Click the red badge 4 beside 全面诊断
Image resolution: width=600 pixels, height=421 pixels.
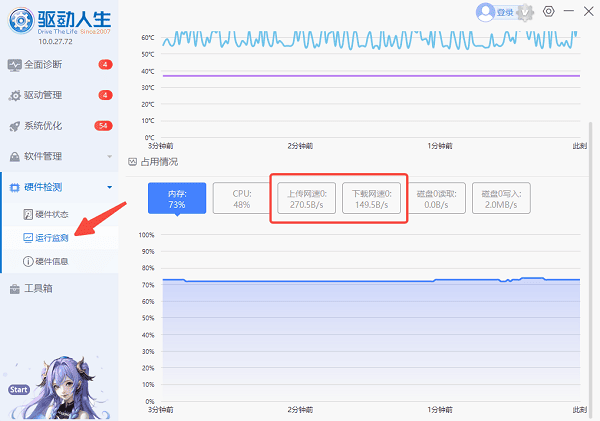point(105,64)
